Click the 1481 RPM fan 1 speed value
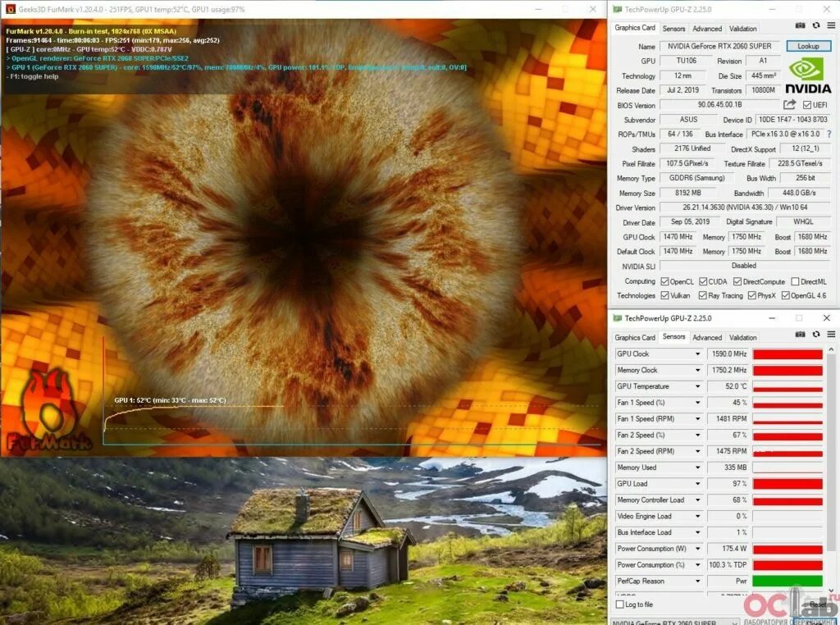Viewport: 840px width, 625px height. 728,419
